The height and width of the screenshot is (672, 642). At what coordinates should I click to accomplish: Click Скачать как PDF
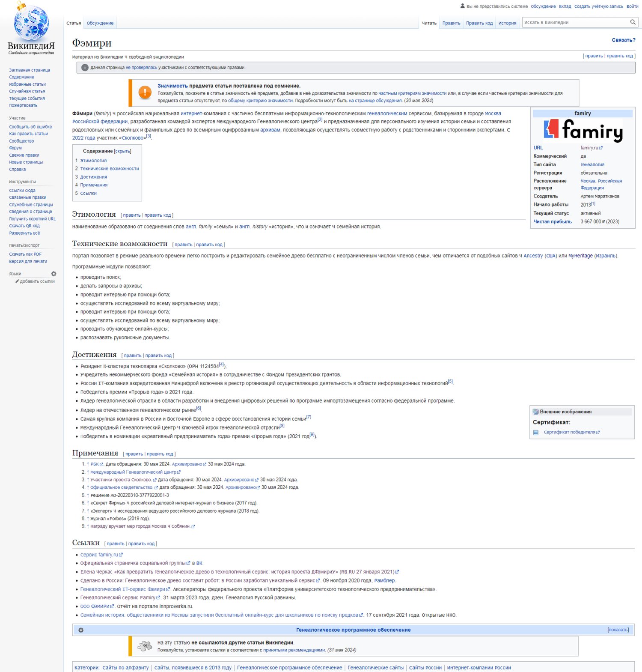(x=25, y=254)
